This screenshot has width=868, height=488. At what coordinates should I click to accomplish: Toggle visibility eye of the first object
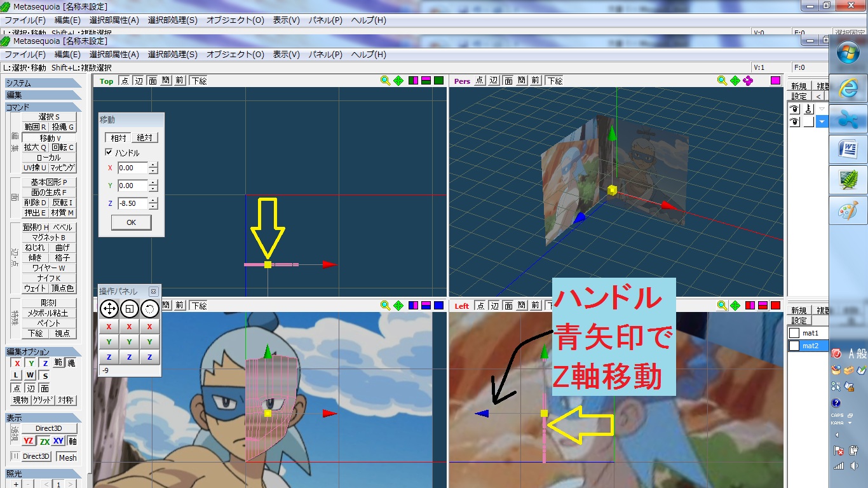(794, 108)
